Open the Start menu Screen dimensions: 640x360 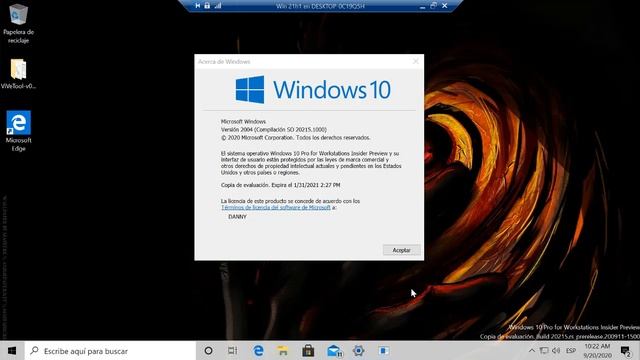click(x=12, y=351)
